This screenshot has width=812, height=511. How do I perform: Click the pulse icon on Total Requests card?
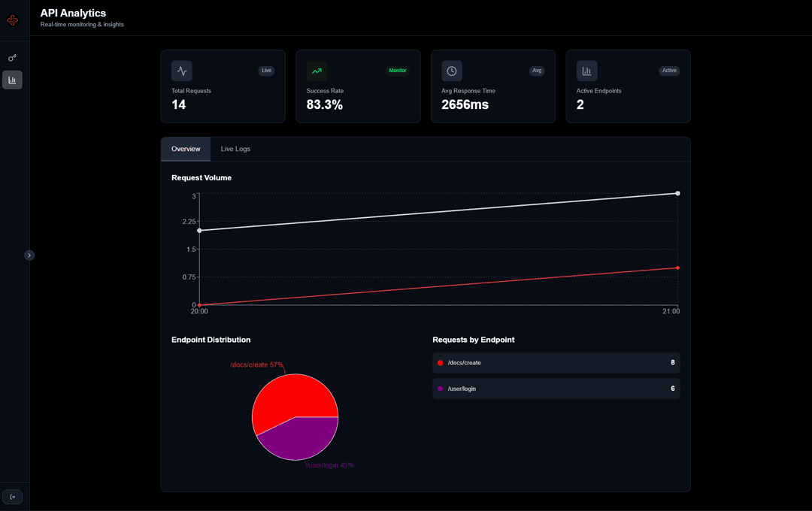(181, 71)
